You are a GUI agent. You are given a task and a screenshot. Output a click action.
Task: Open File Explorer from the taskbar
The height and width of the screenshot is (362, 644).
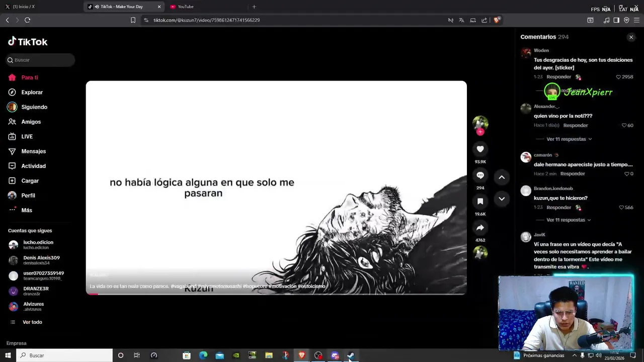coord(269,355)
